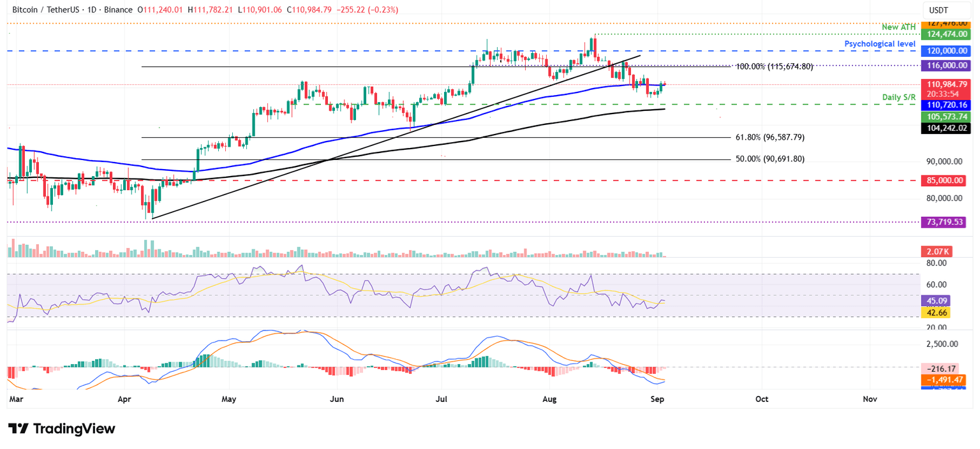
Task: Select the 120,000.00 psychological level price label
Action: [947, 50]
